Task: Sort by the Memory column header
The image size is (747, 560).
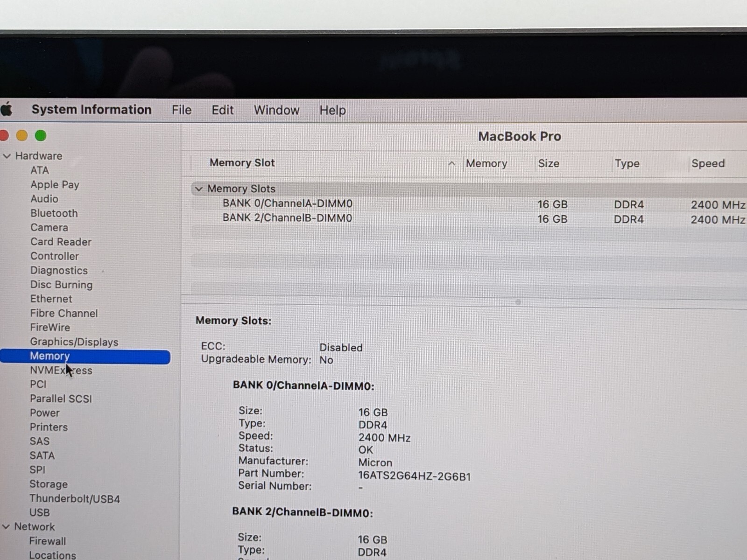Action: (486, 163)
